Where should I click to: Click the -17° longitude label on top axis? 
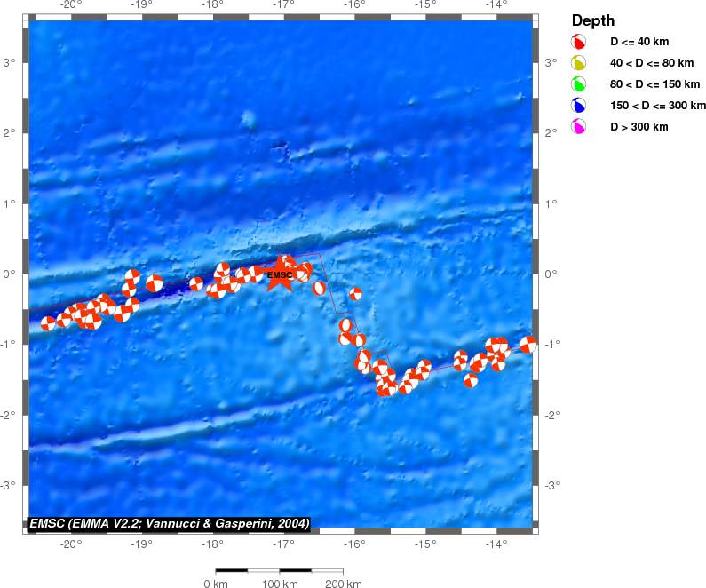[283, 4]
